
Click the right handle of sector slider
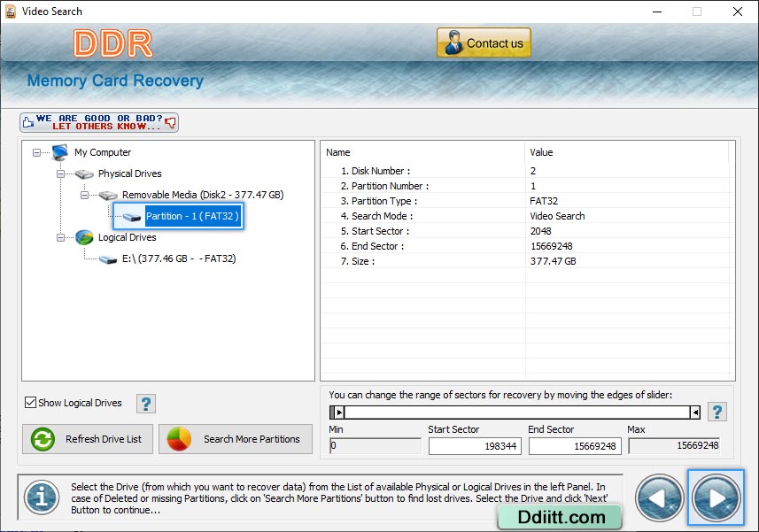pos(695,412)
